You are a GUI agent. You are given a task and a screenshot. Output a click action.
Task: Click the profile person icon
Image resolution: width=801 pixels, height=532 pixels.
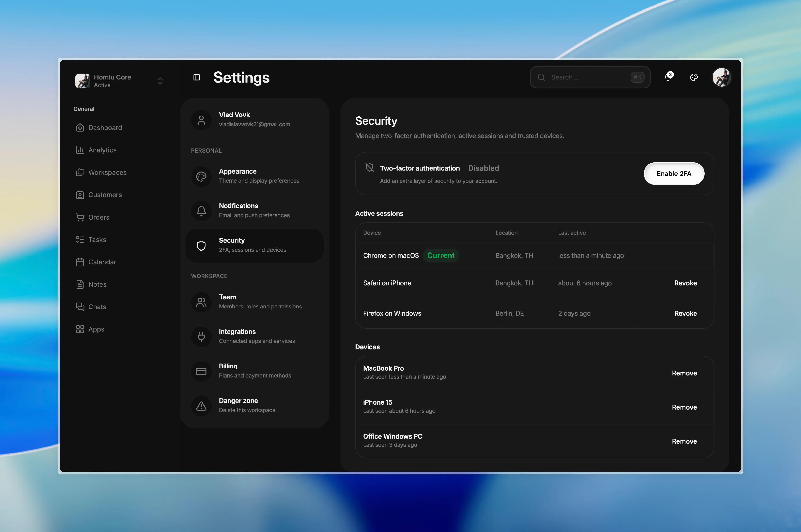tap(201, 120)
